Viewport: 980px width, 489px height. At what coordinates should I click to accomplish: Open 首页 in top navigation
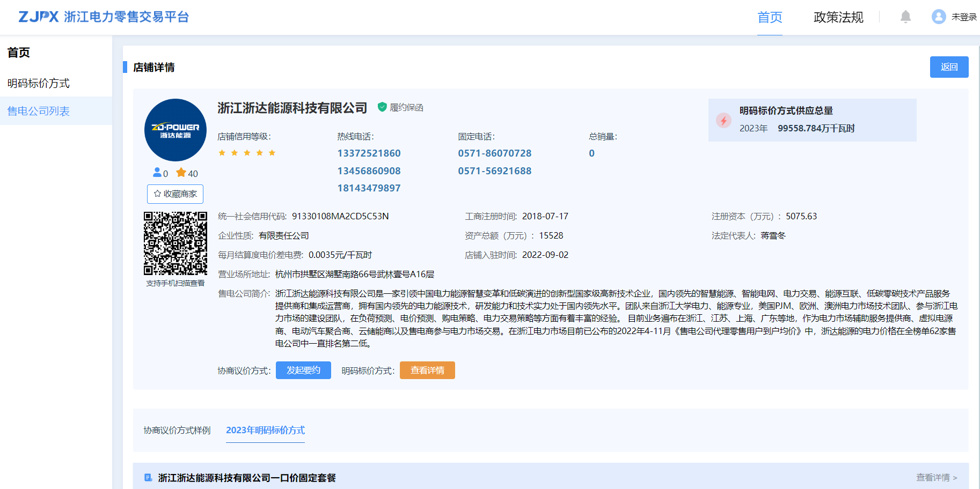(770, 18)
